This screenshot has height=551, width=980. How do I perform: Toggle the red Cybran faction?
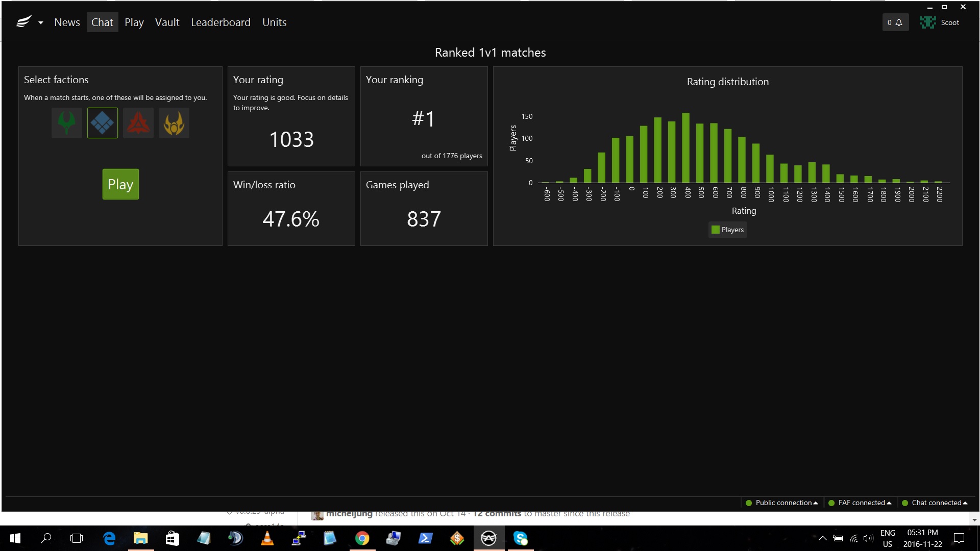(138, 123)
